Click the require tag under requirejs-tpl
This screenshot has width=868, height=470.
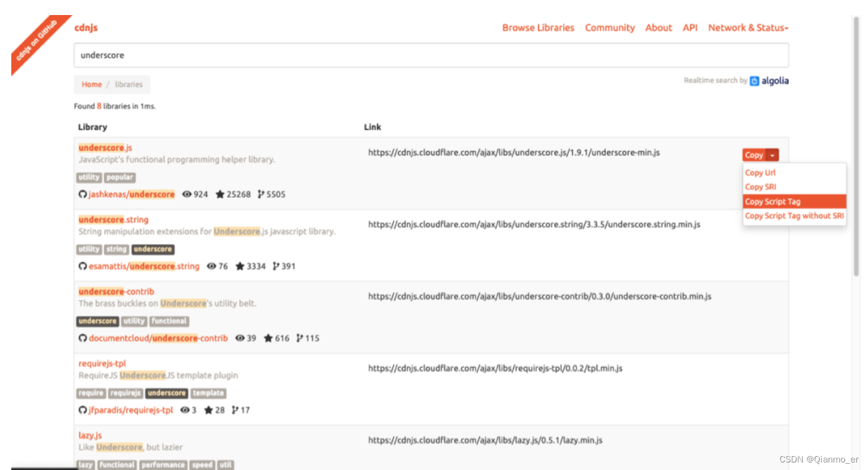tap(91, 394)
